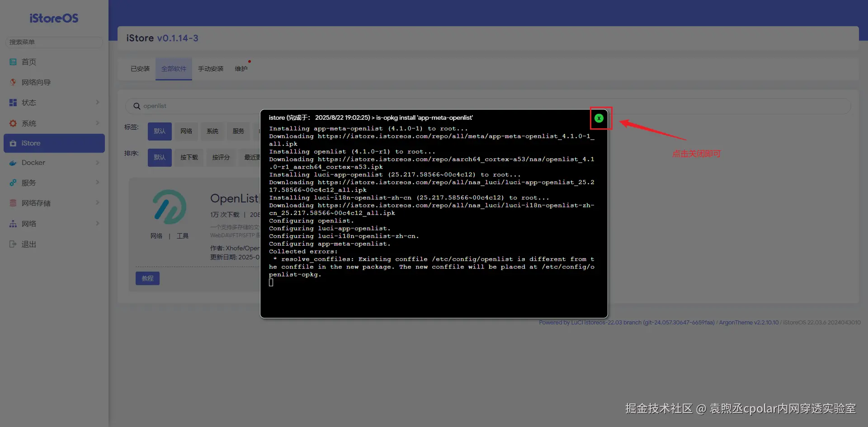Expand the 网络存储 menu chevron
868x427 pixels.
(x=98, y=203)
